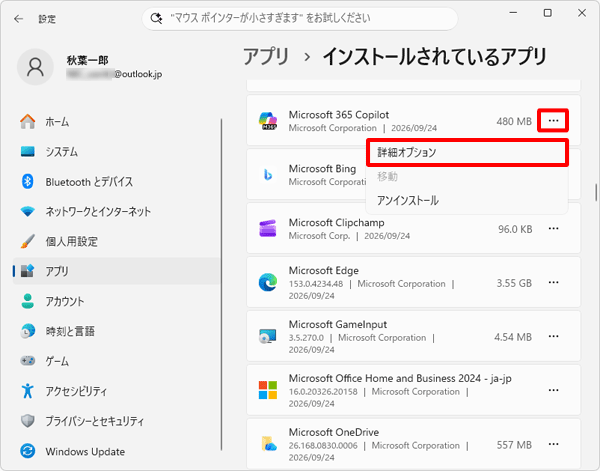The width and height of the screenshot is (600, 471).
Task: Click the 480 MB size value
Action: click(514, 121)
